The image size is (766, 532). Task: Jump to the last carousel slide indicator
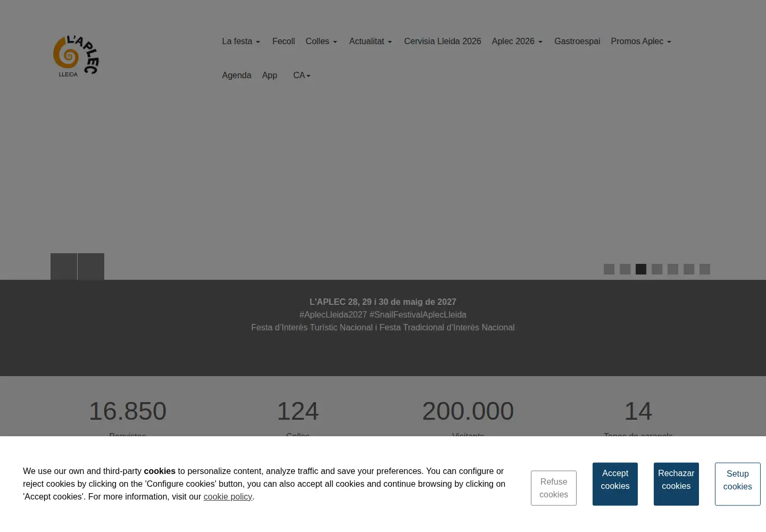(x=705, y=269)
